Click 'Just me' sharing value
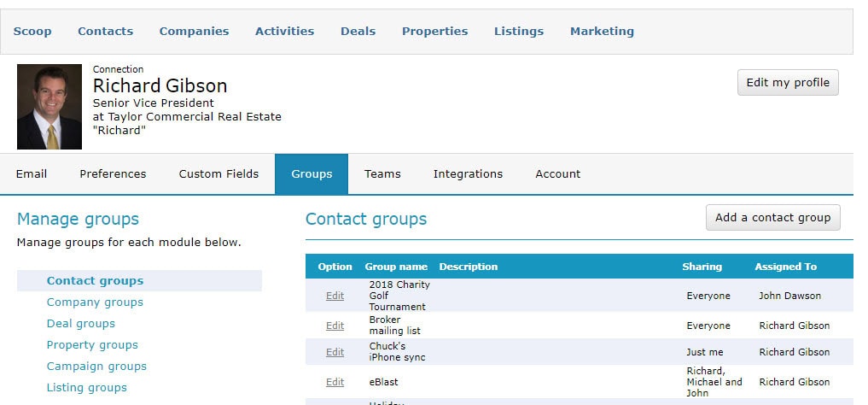The height and width of the screenshot is (405, 868). pos(705,352)
